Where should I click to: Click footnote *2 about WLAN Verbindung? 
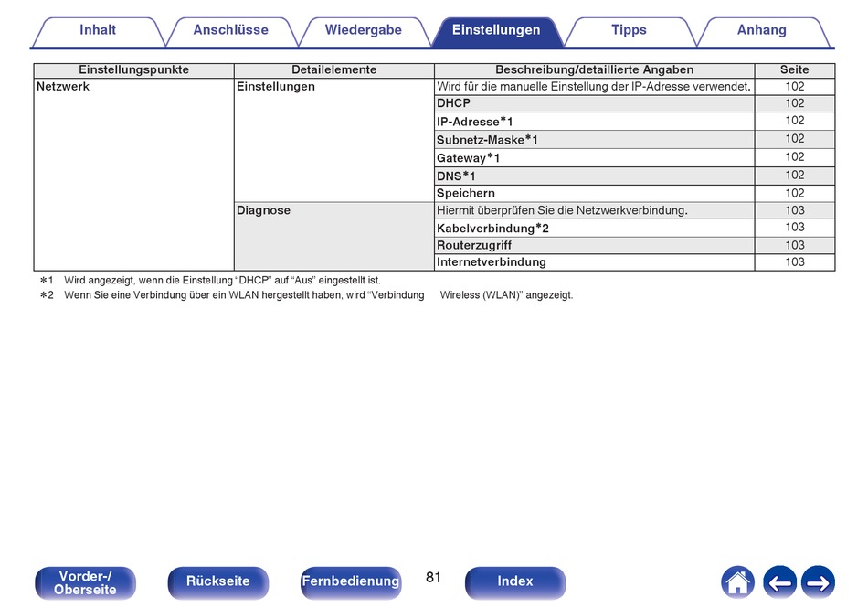point(306,295)
